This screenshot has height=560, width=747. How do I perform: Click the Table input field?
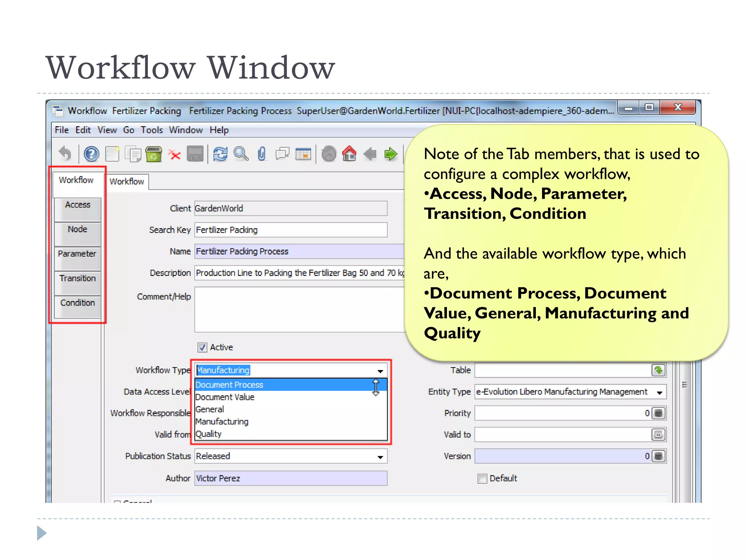pyautogui.click(x=563, y=370)
